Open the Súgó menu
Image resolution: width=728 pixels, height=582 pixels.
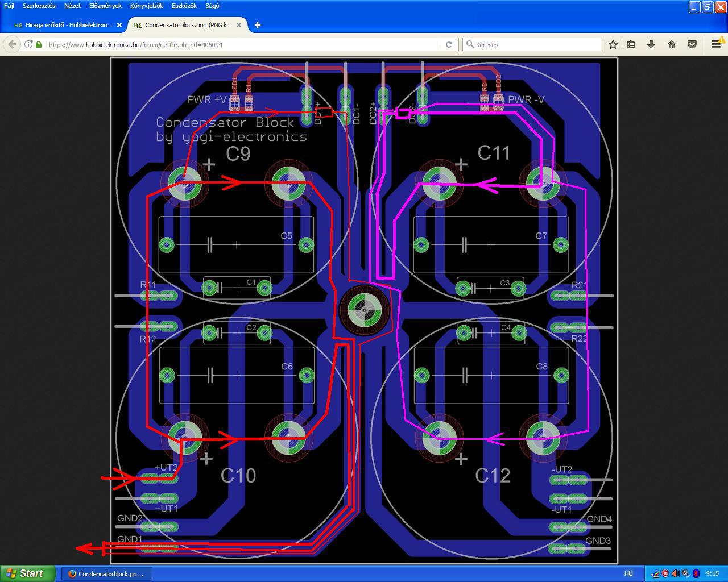[x=212, y=6]
